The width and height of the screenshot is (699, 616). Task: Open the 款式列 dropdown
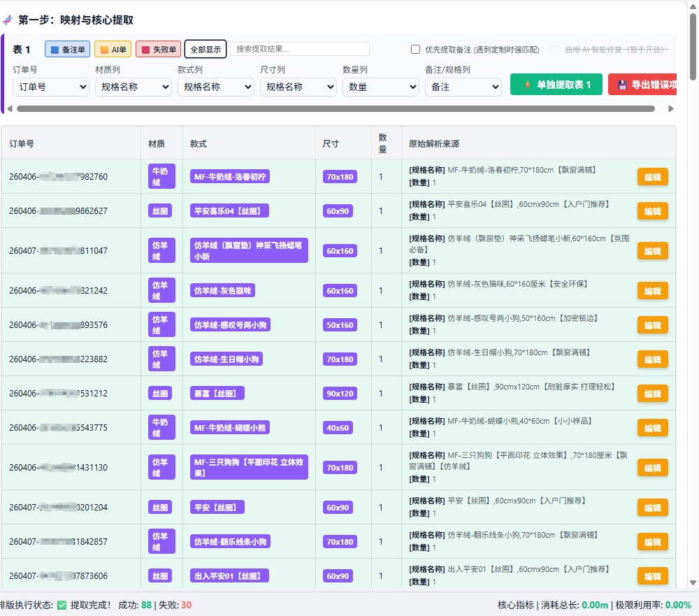click(216, 87)
